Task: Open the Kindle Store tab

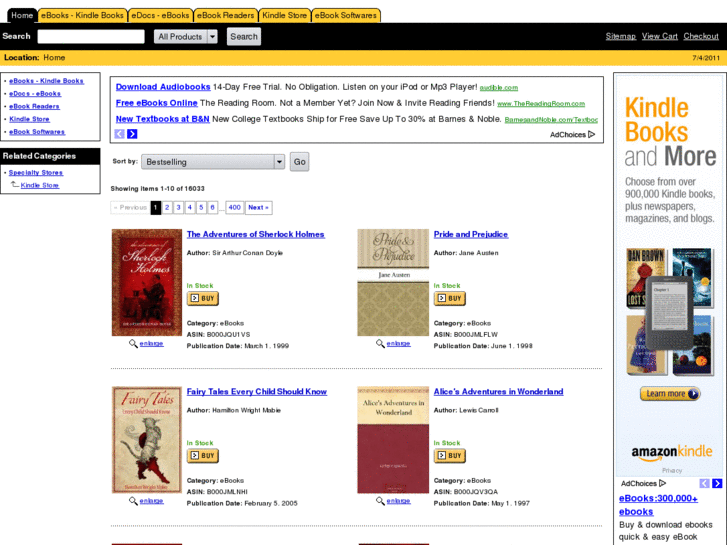Action: click(x=285, y=15)
